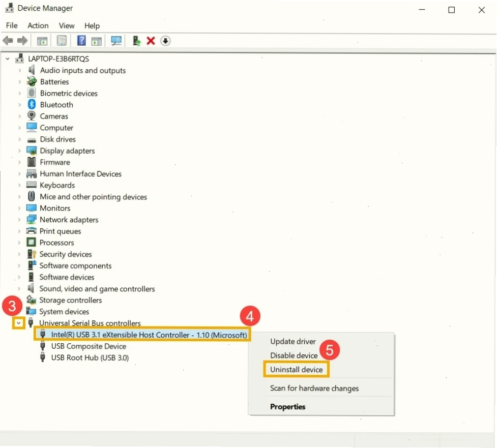This screenshot has height=448, width=497.
Task: Click the Batteries category icon
Action: [x=32, y=81]
